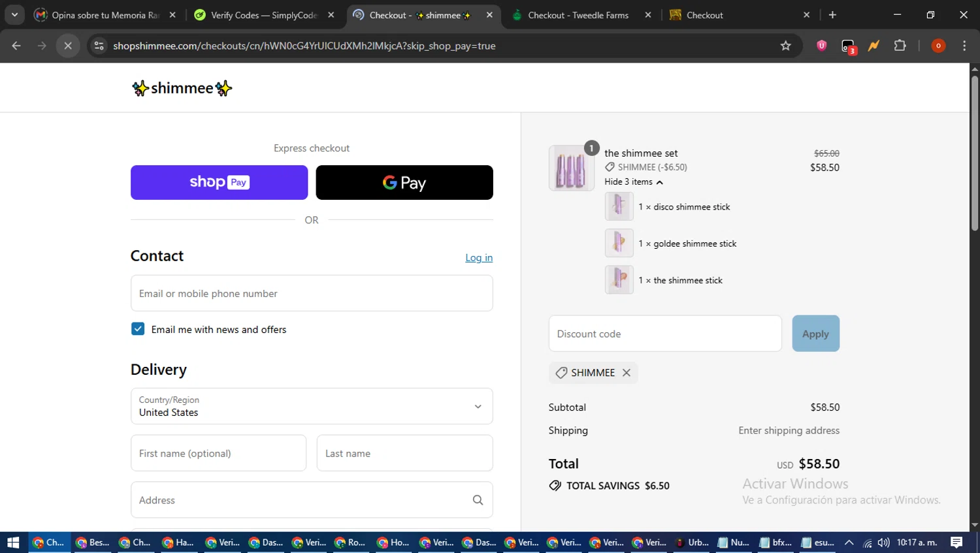The height and width of the screenshot is (553, 980).
Task: Click the taskbar clock 10:17 a. m.
Action: click(x=917, y=543)
